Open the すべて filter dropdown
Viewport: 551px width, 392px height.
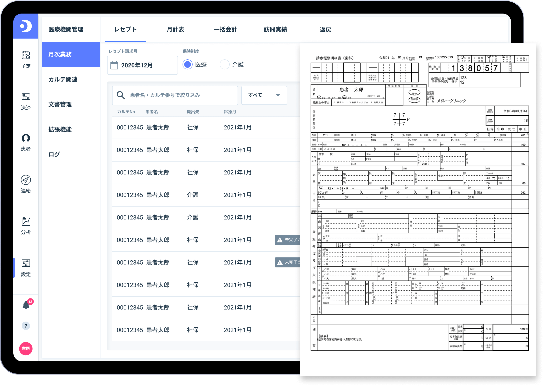pyautogui.click(x=264, y=95)
